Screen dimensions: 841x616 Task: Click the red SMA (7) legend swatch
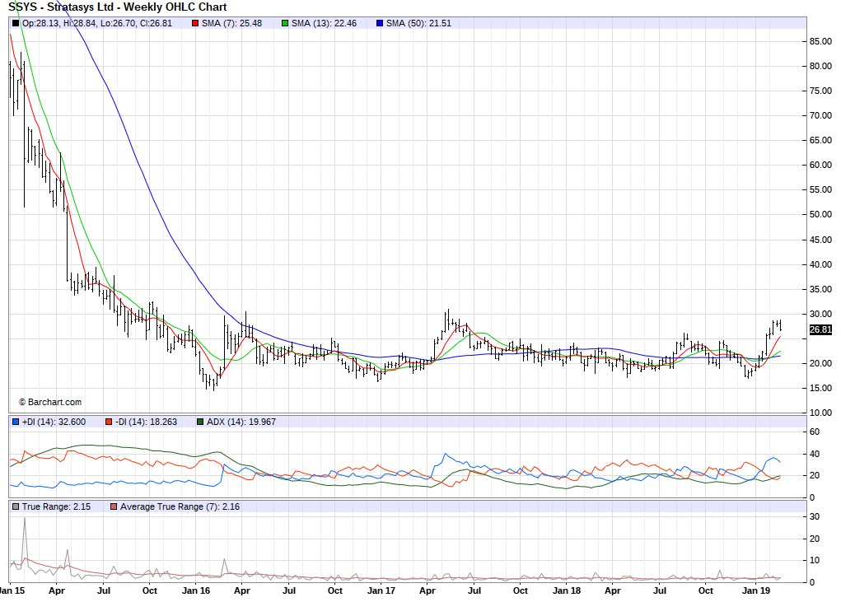pos(195,23)
